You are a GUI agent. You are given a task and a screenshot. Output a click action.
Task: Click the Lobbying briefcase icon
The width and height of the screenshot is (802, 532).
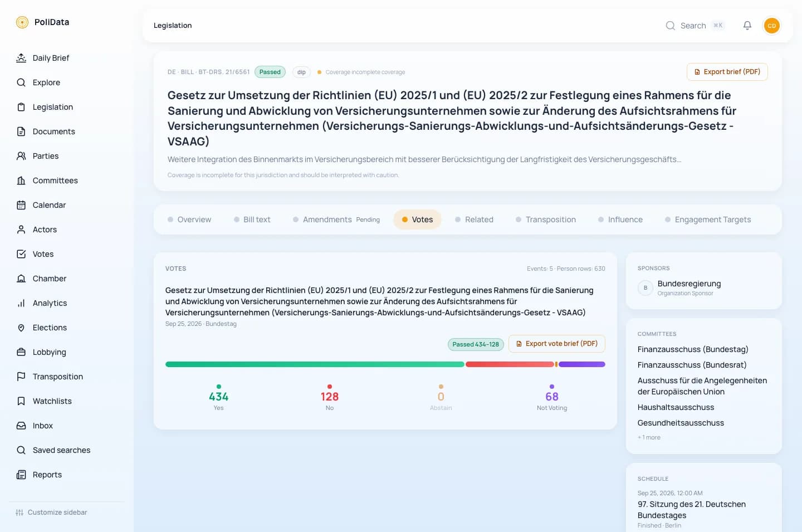click(21, 352)
